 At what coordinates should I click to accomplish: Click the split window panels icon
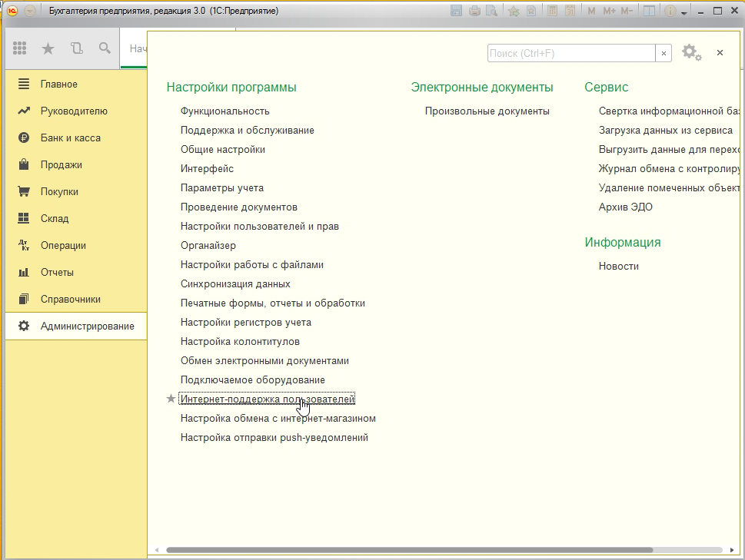(x=649, y=11)
